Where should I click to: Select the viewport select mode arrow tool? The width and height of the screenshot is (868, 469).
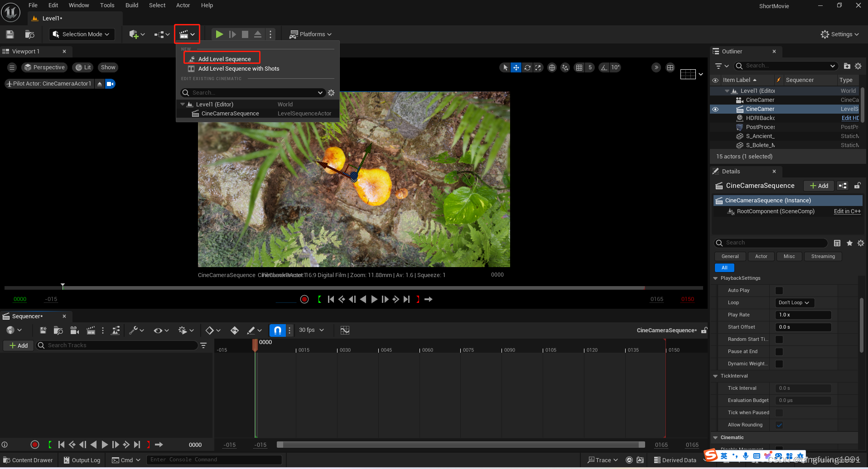click(505, 67)
